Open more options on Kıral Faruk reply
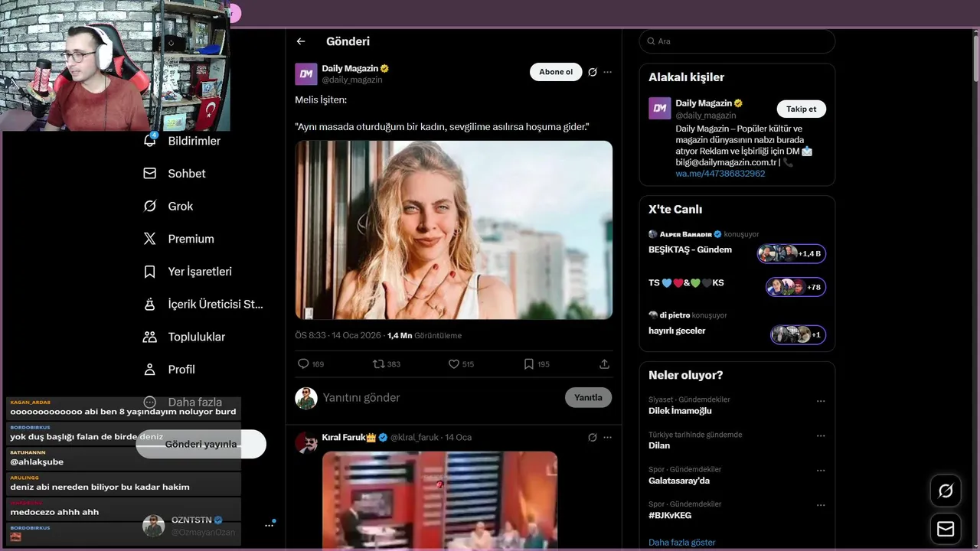The height and width of the screenshot is (551, 980). point(608,438)
